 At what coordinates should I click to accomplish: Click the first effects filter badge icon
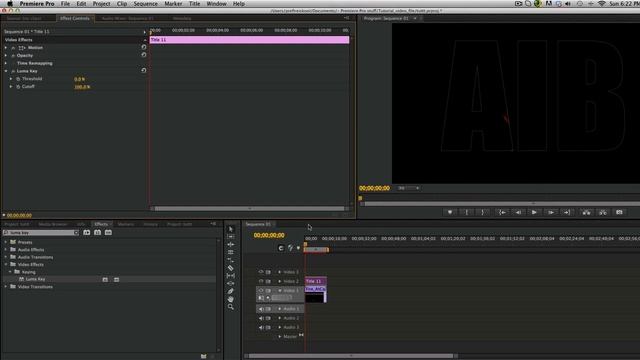coord(87,232)
